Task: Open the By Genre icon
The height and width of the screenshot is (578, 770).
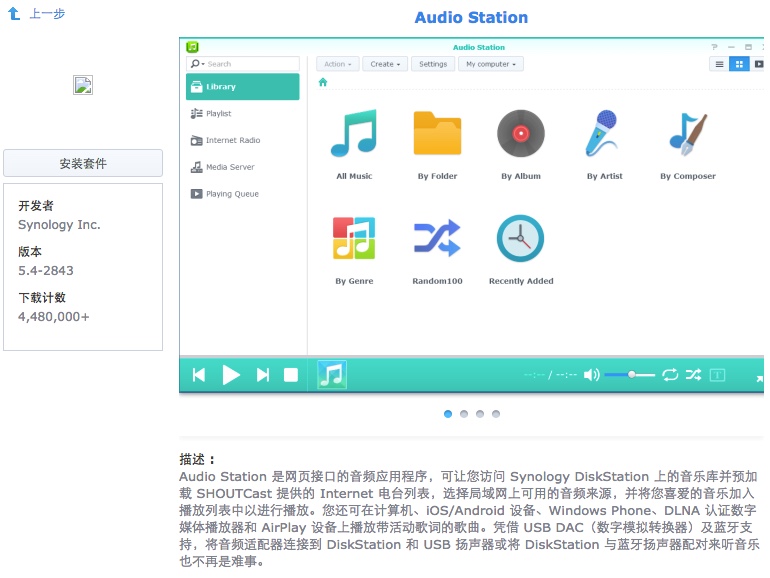Action: click(353, 240)
